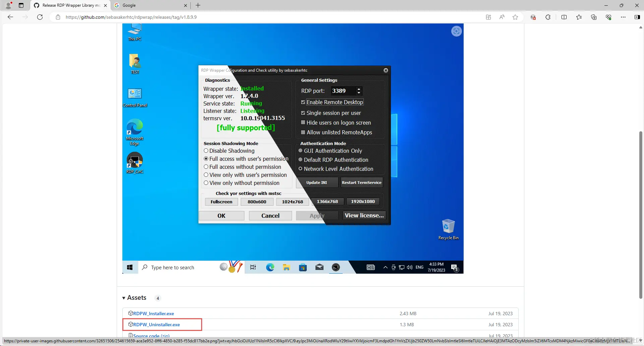Start Read aloud from the address bar
The width and height of the screenshot is (644, 346).
click(x=502, y=17)
